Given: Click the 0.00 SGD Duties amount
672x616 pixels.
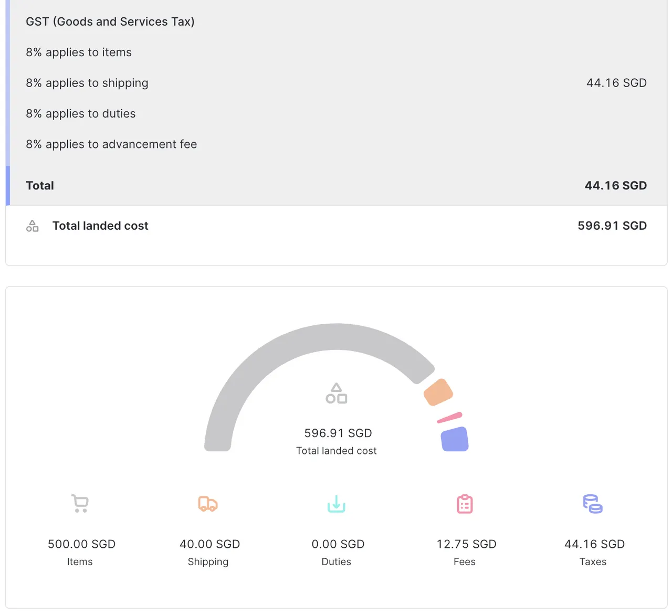Looking at the screenshot, I should click(338, 544).
